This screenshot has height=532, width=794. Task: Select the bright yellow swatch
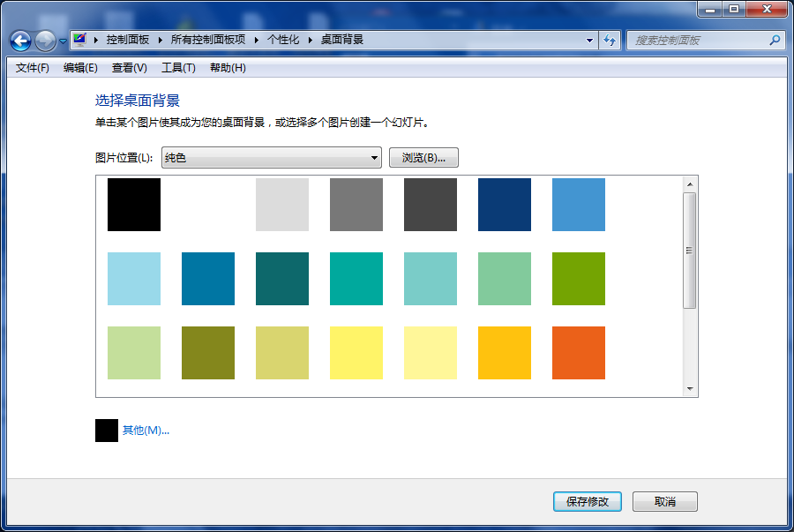coord(356,353)
